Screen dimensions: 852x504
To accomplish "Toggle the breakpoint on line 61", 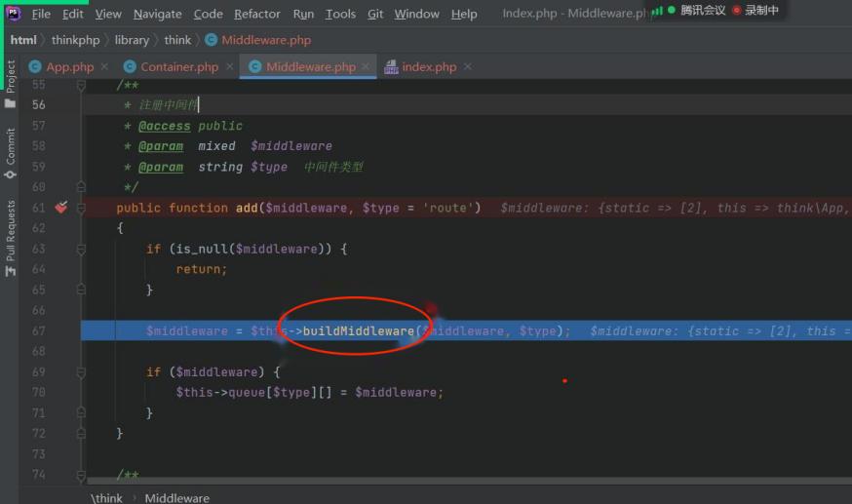I will (x=60, y=208).
